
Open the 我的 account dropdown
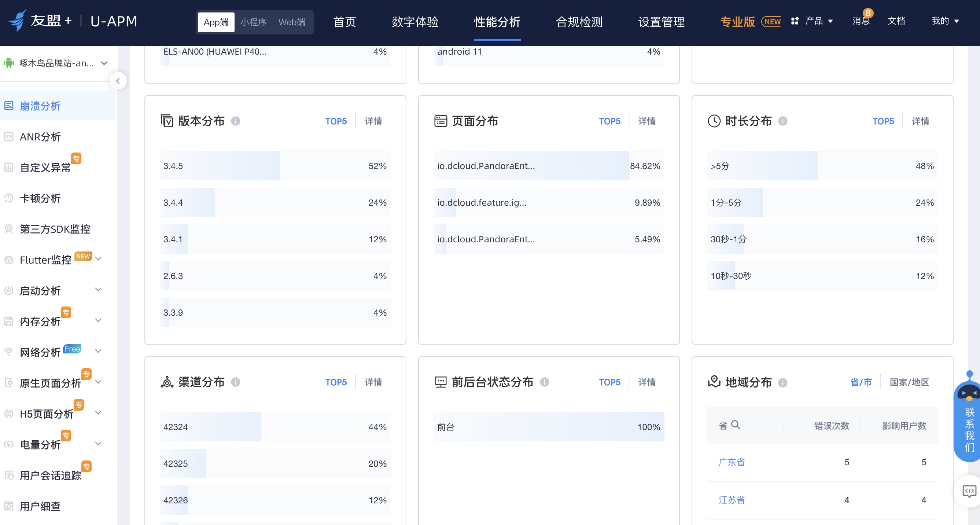(946, 21)
